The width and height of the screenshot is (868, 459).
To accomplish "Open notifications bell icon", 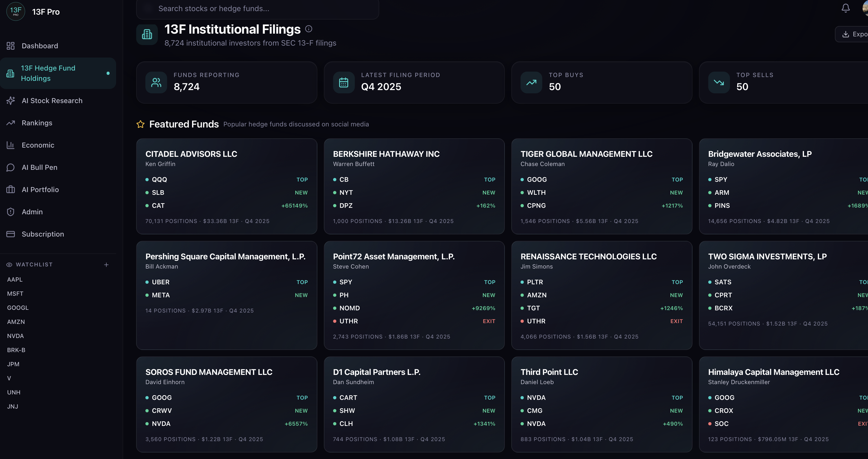I will [x=845, y=8].
